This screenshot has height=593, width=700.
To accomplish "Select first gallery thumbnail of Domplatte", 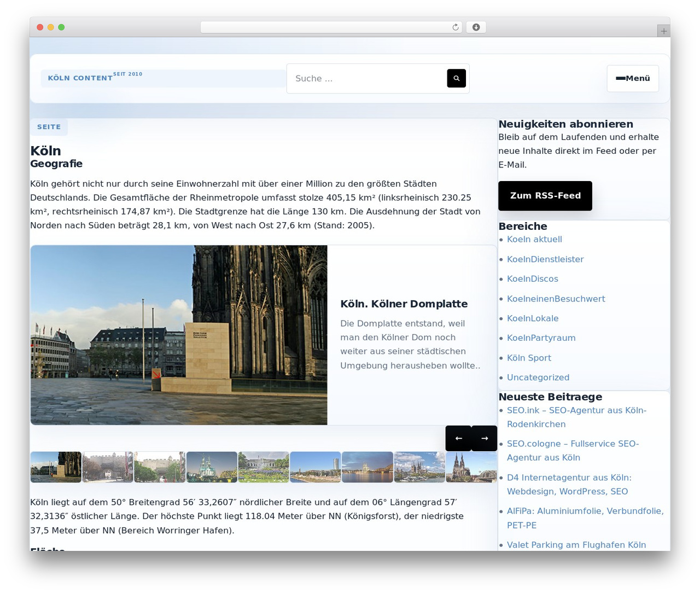I will click(56, 467).
